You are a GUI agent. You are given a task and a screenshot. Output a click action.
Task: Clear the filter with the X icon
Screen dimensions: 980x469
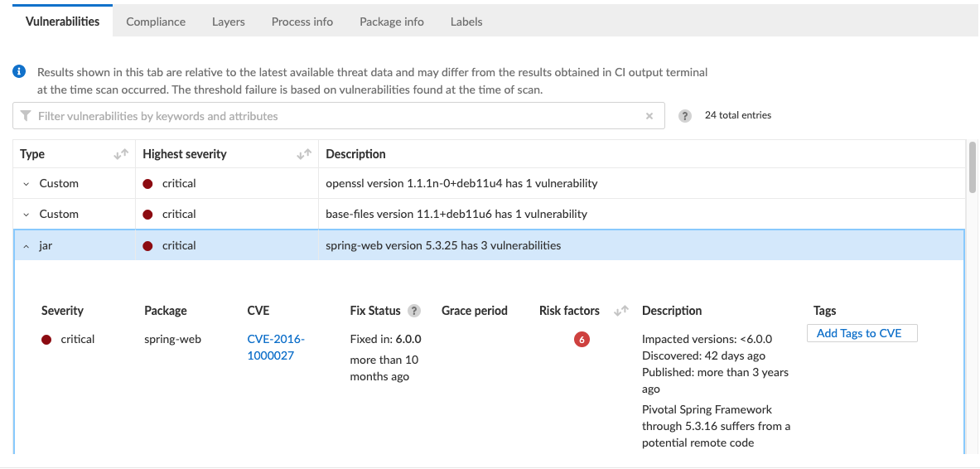point(649,116)
